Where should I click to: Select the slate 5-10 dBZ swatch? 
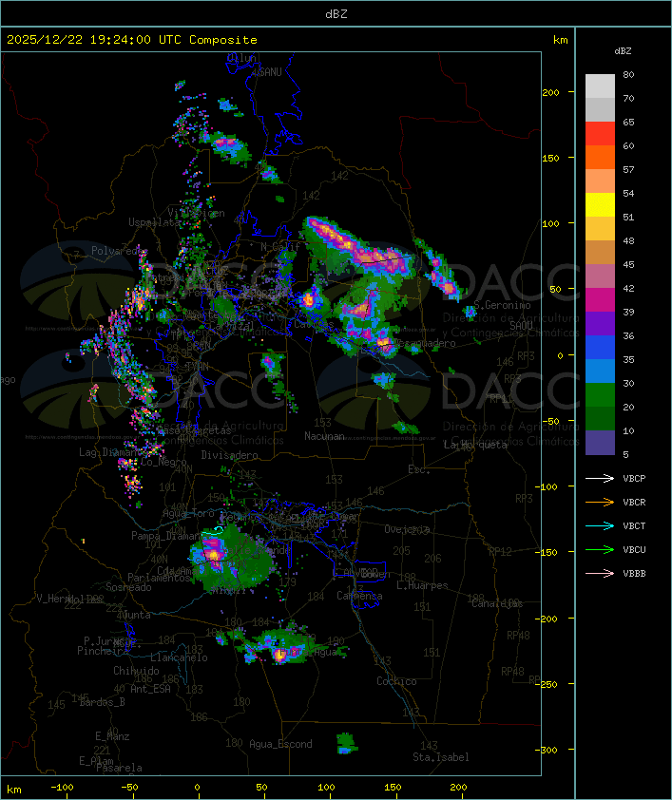pos(600,443)
